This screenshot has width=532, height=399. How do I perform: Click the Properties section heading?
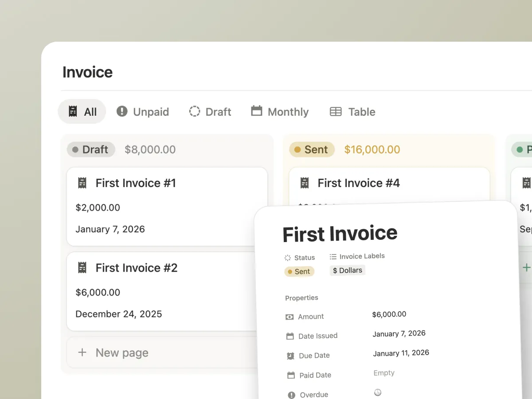(301, 298)
